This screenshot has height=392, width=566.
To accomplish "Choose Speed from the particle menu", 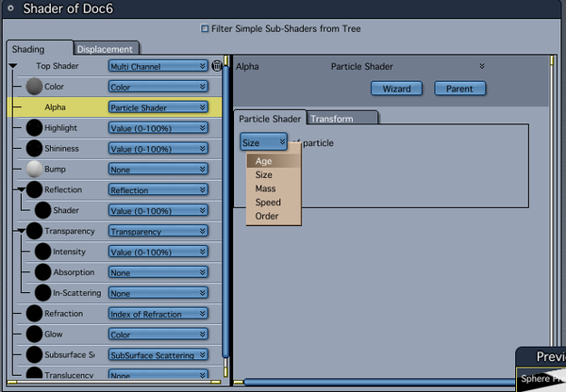I will (x=274, y=203).
